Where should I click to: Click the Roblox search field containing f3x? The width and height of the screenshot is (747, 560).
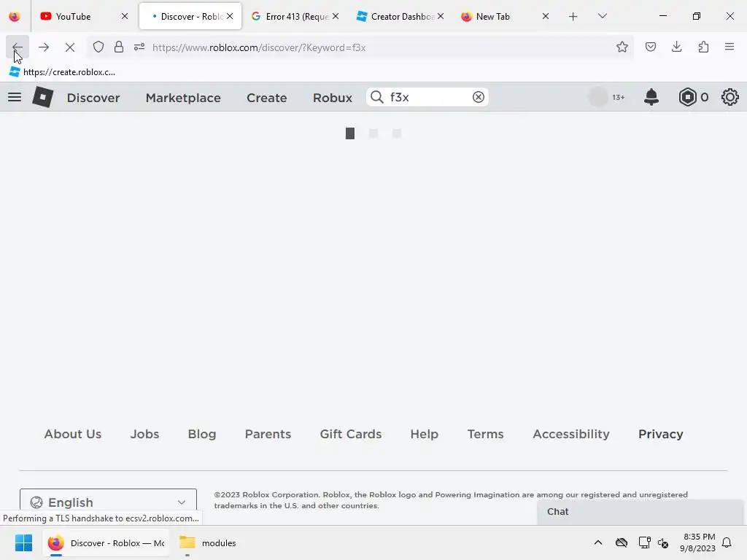pyautogui.click(x=427, y=97)
